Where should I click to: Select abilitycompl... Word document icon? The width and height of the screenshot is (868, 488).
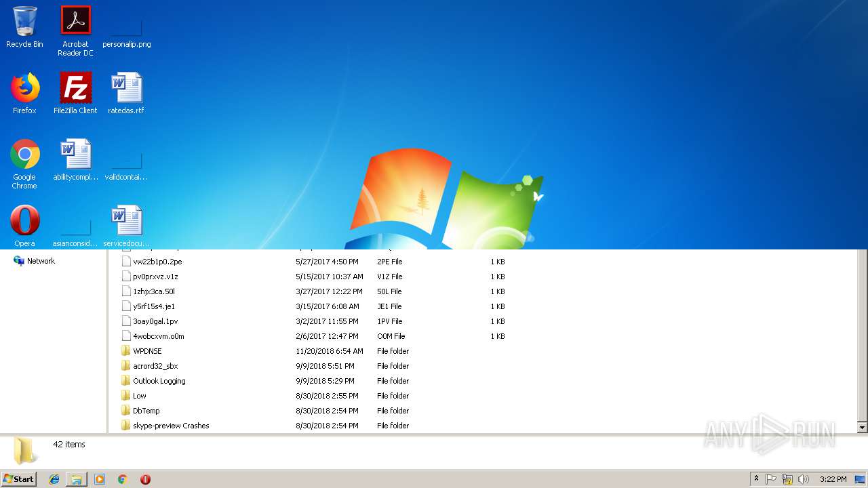click(75, 160)
